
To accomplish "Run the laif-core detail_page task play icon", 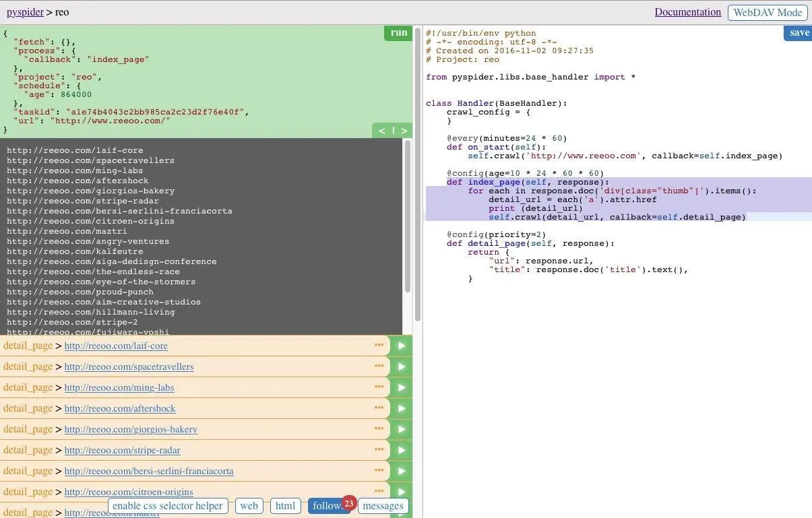I will tap(402, 346).
